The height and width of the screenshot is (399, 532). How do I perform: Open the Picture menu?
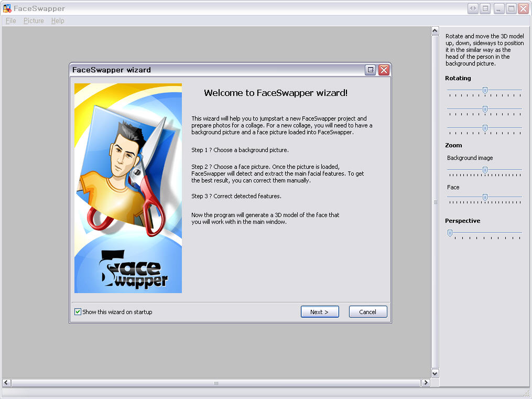[34, 20]
